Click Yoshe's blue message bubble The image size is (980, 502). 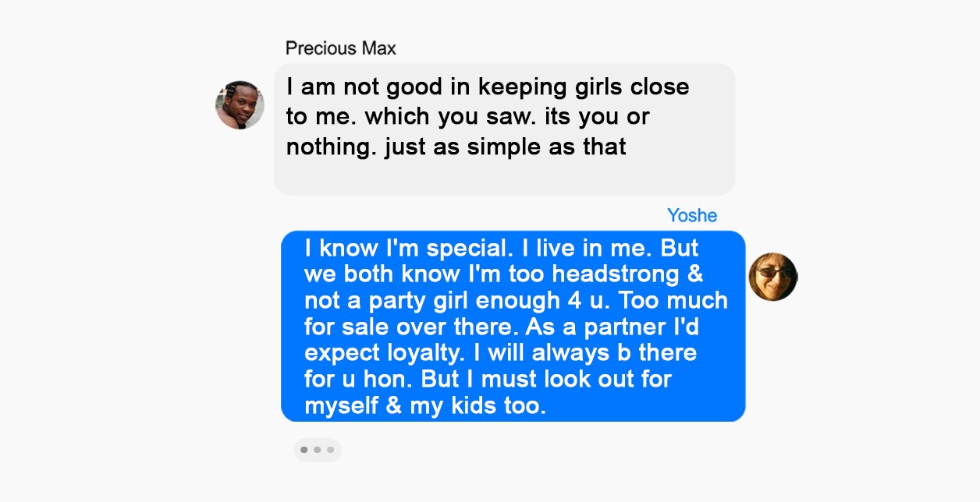(513, 326)
